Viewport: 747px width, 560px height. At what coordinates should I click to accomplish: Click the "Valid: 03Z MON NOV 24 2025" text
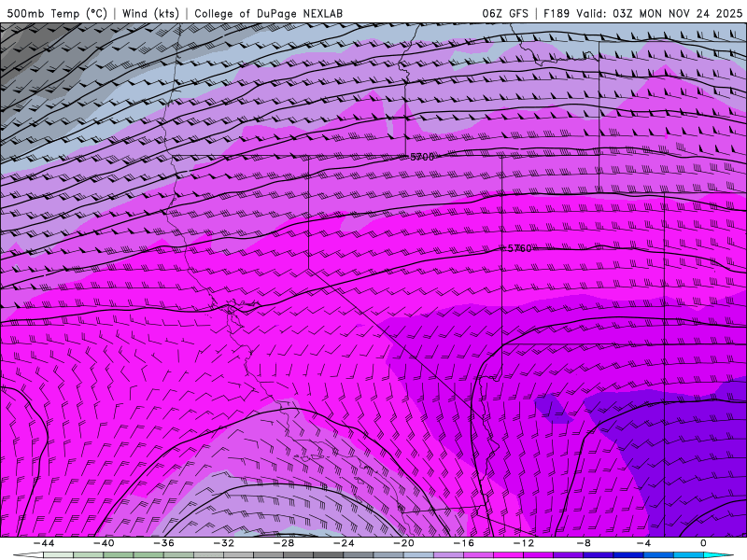coord(659,13)
